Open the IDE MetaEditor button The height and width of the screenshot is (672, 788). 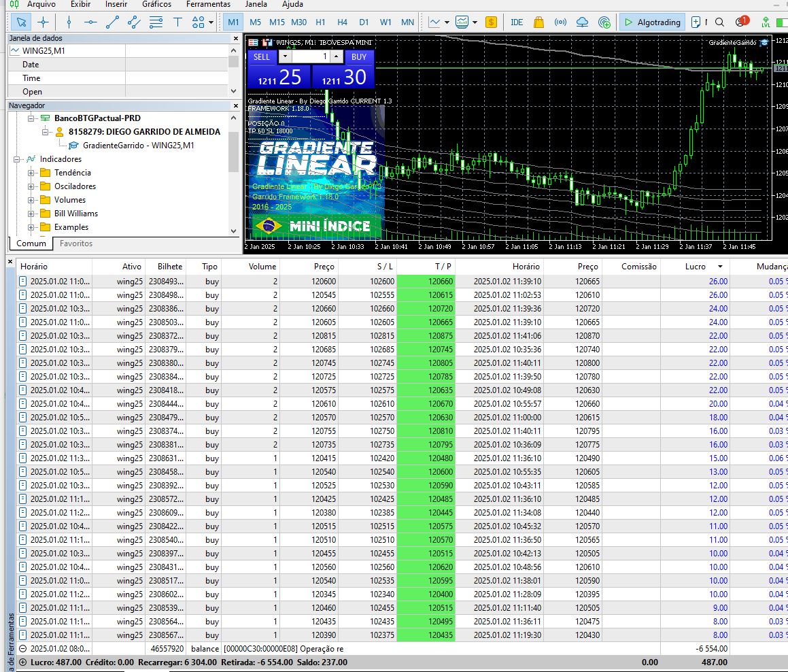point(517,22)
